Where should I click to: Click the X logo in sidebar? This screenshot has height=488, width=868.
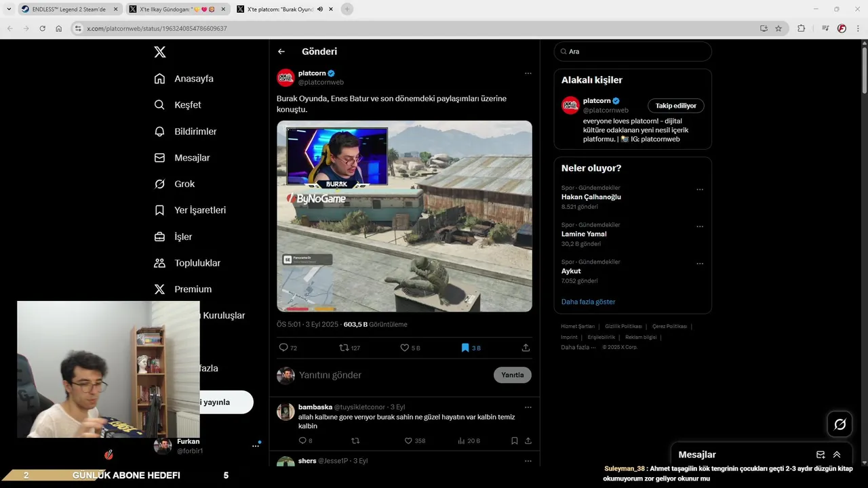(159, 52)
